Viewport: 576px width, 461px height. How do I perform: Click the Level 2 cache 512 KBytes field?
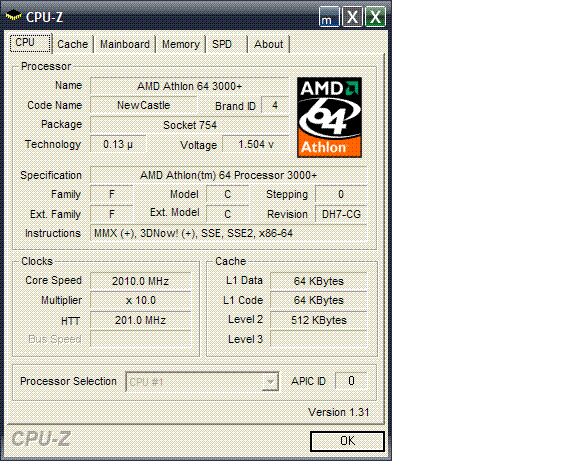[318, 320]
